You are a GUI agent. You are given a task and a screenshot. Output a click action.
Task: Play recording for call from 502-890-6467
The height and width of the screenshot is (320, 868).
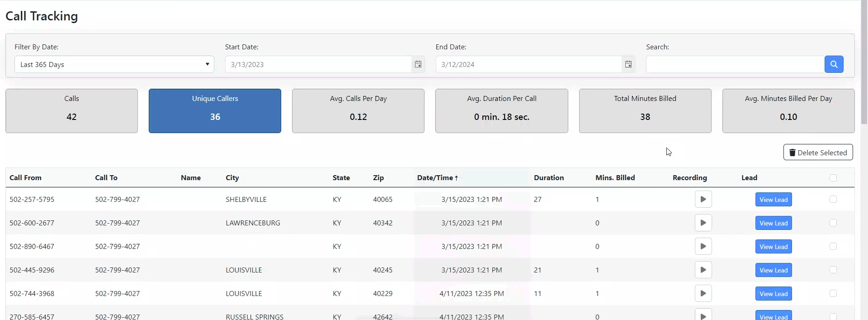(x=703, y=247)
